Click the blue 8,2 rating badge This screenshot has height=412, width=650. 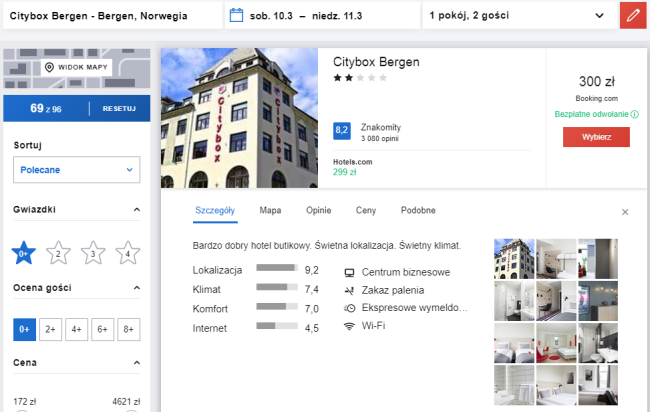pyautogui.click(x=342, y=131)
